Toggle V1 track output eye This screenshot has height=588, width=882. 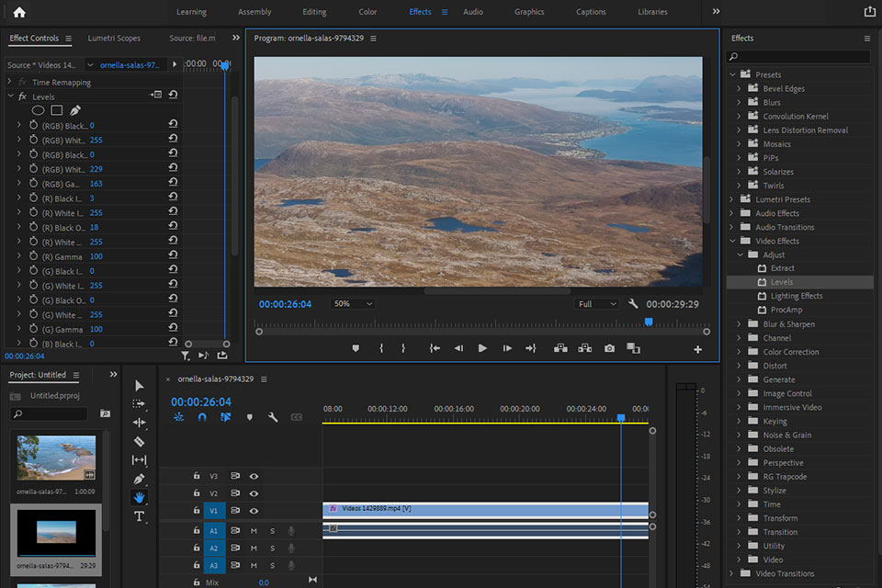pyautogui.click(x=254, y=511)
